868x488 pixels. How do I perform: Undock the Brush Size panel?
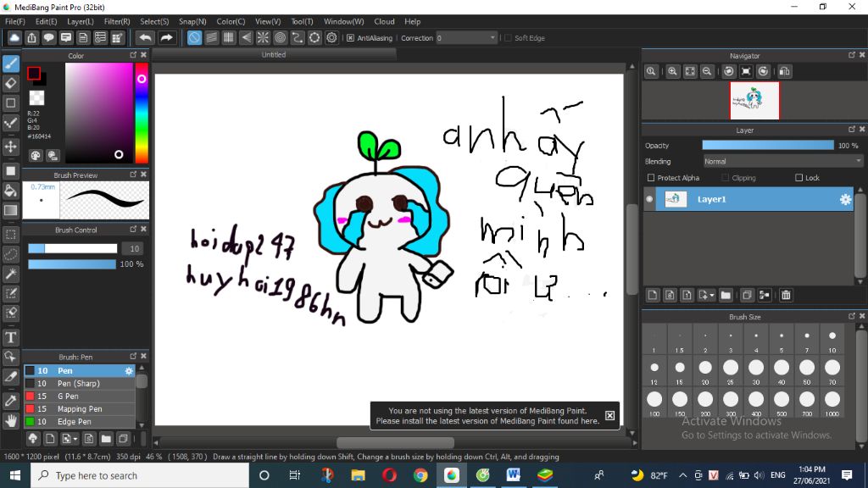[851, 316]
